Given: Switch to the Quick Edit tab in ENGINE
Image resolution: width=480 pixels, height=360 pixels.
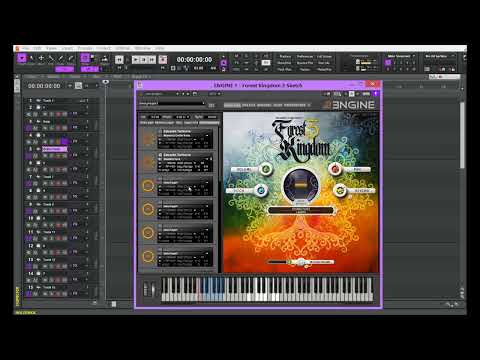Looking at the screenshot, I should 232,105.
